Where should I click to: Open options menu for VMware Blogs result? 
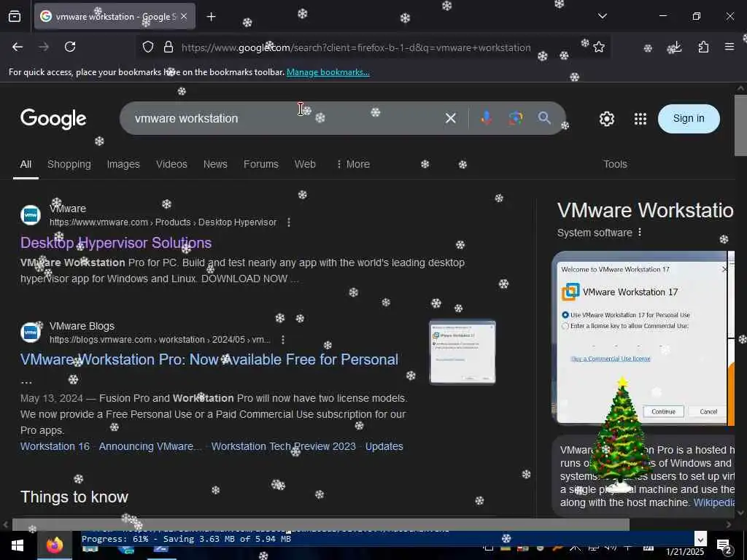pyautogui.click(x=283, y=340)
